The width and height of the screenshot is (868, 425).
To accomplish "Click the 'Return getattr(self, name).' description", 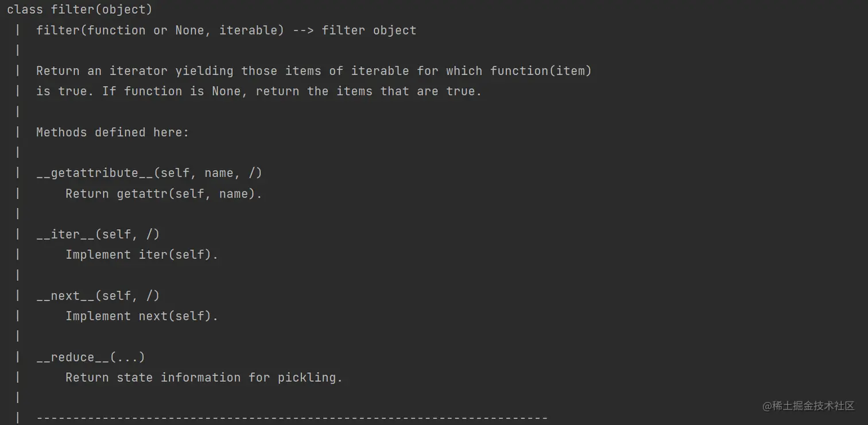I will pyautogui.click(x=164, y=194).
